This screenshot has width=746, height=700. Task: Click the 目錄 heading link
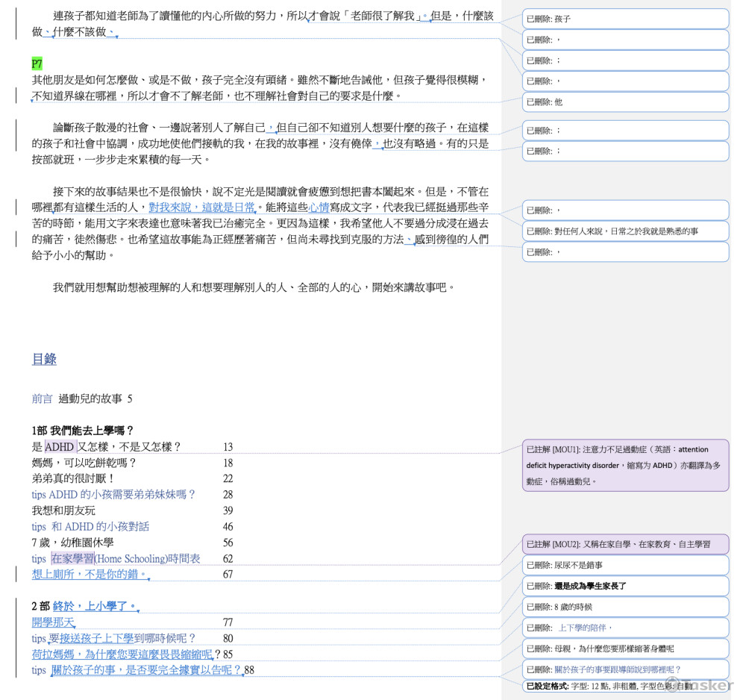click(x=44, y=359)
